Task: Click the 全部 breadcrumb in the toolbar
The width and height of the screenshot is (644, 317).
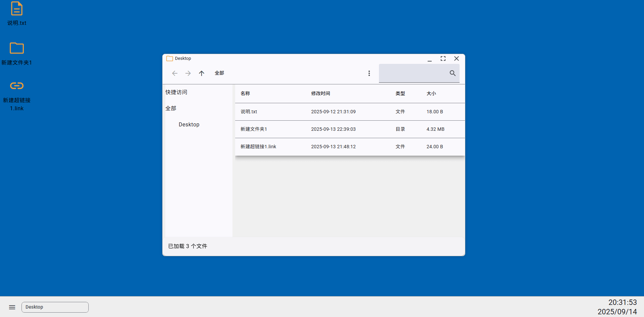Action: (x=219, y=73)
